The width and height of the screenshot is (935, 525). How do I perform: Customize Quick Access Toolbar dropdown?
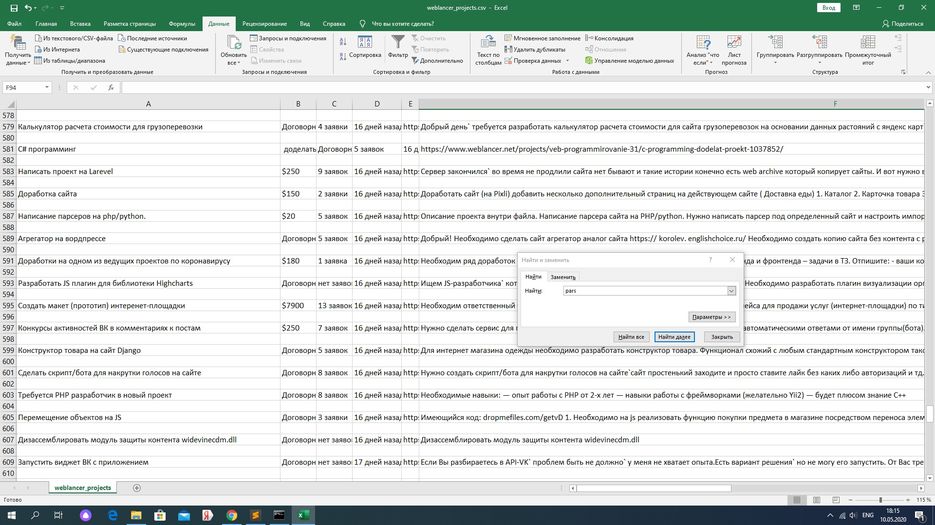62,8
